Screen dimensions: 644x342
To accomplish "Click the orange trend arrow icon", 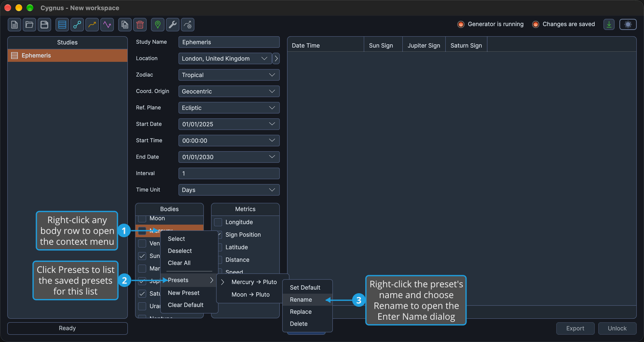I will click(x=92, y=25).
